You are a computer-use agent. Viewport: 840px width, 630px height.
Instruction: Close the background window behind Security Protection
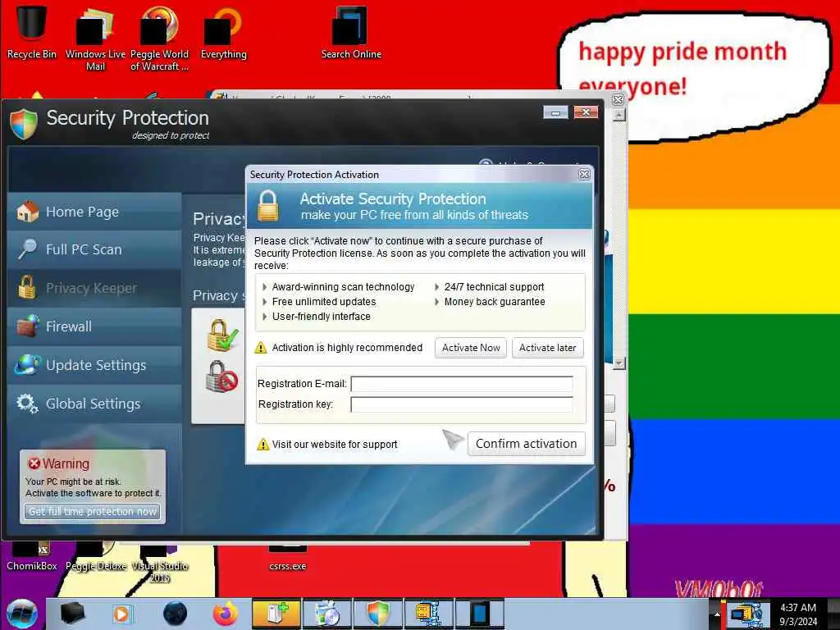[x=618, y=99]
